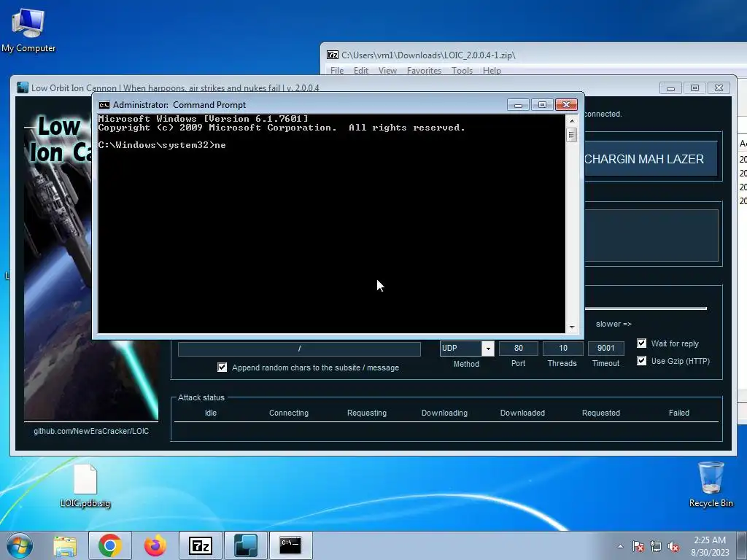Screen dimensions: 747x560
Task: Click the subsite field containing slash
Action: click(x=299, y=349)
